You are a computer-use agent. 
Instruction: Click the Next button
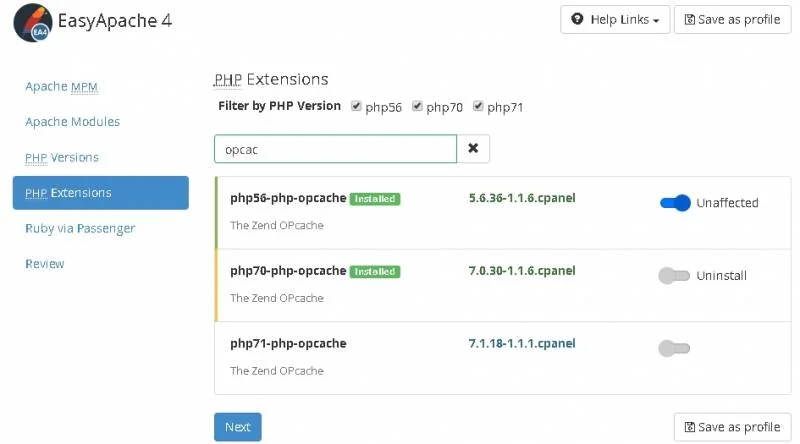pos(238,427)
